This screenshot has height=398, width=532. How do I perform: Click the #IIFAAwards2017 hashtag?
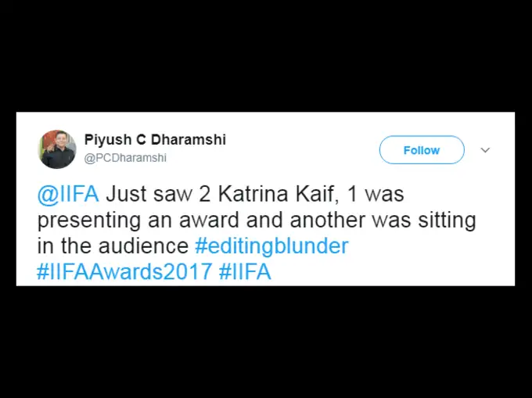[124, 272]
